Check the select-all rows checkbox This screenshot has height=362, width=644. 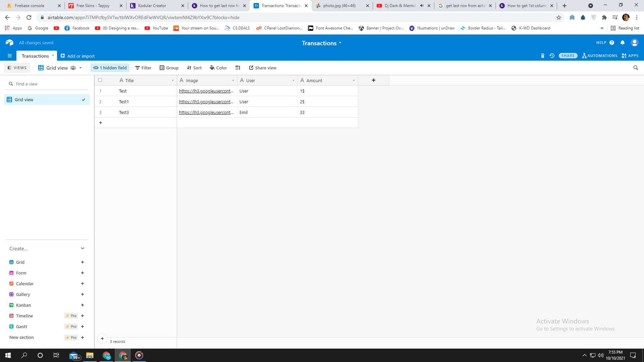100,80
